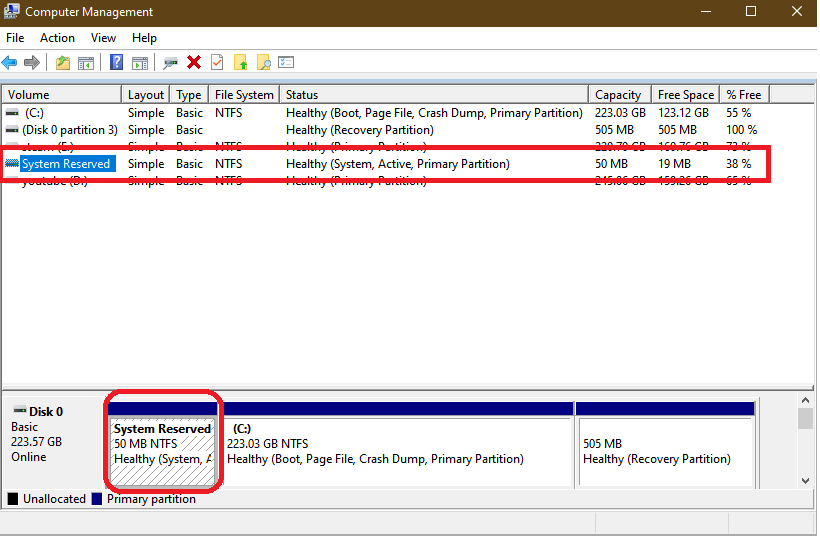Click the 50 MB capacity cell in list
Image resolution: width=820 pixels, height=536 pixels.
(611, 164)
